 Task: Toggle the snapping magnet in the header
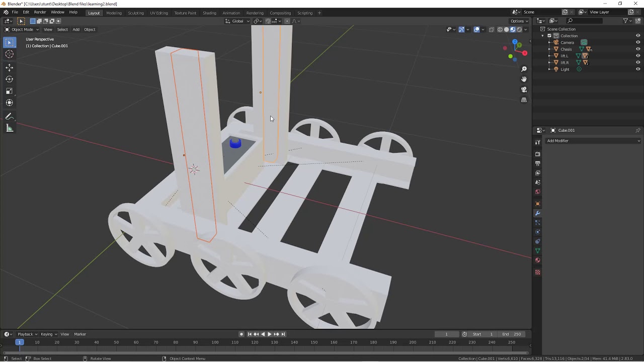[268, 21]
